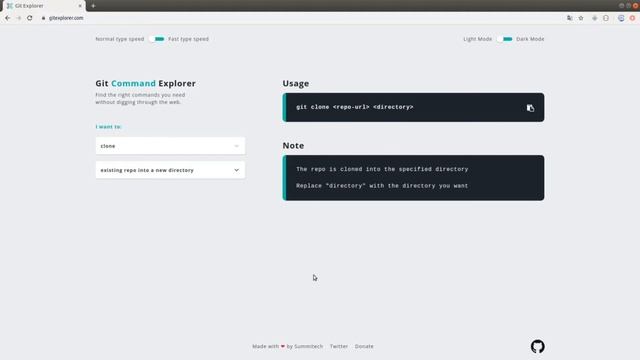The height and width of the screenshot is (360, 640).
Task: Click the grey extension icon left of the square one
Action: click(594, 18)
